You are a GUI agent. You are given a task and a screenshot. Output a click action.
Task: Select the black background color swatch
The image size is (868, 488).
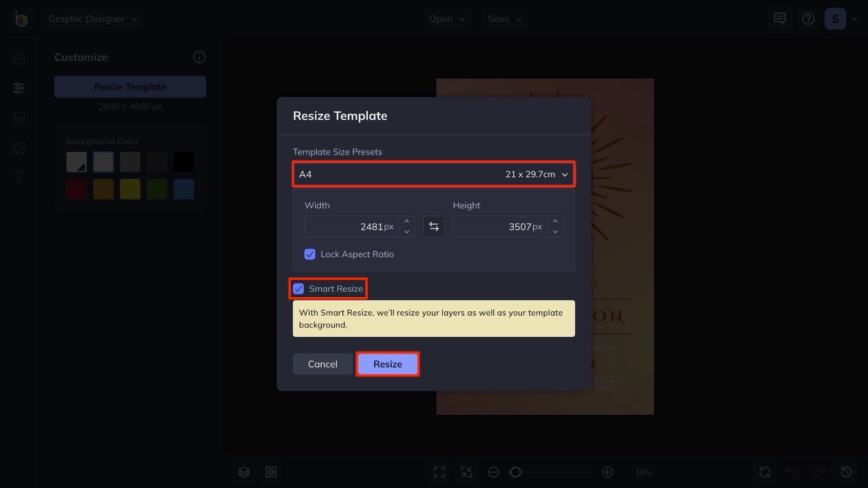pyautogui.click(x=184, y=162)
